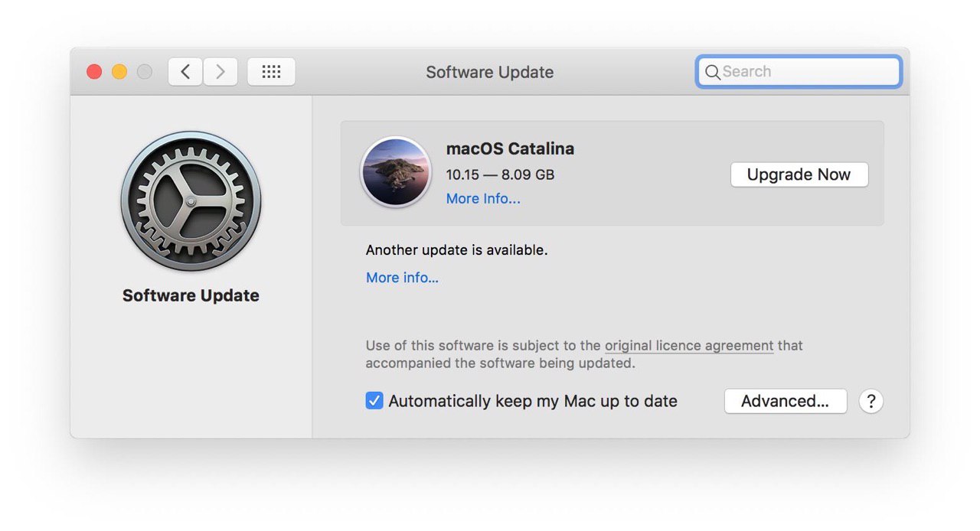Click the magnifying glass in the search field

point(712,72)
